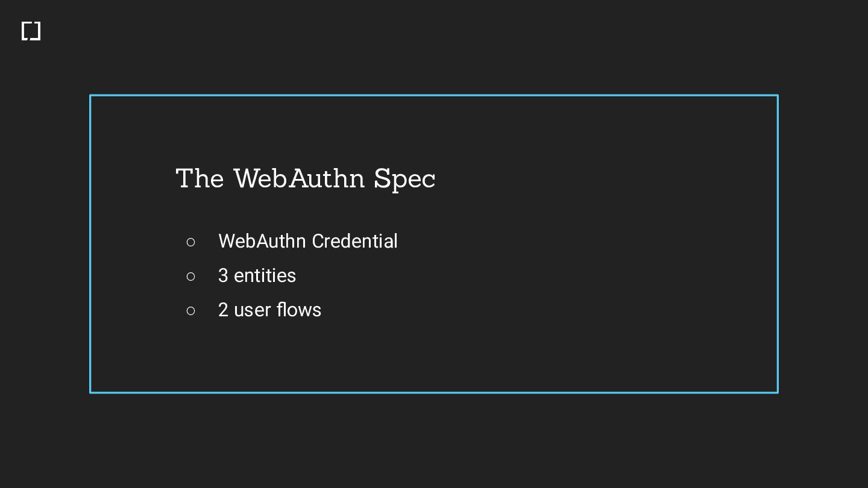The height and width of the screenshot is (488, 868).
Task: Select the slide title The WebAuthn Spec
Action: [305, 179]
